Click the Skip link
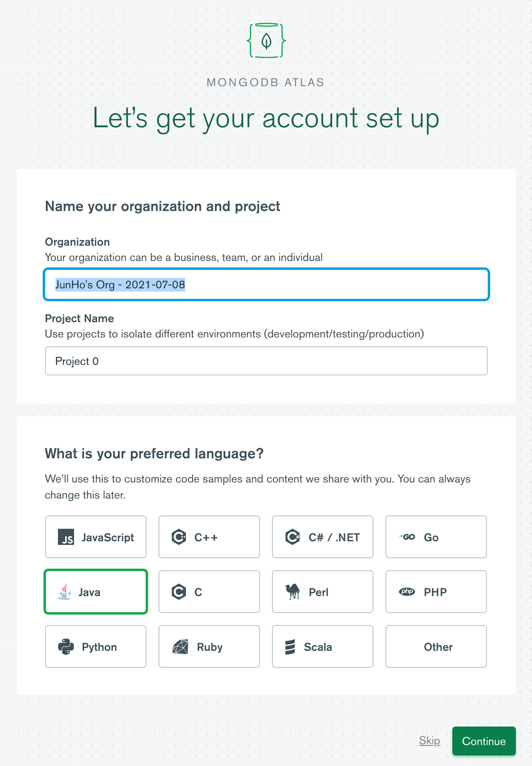Screen dimensions: 532x766 429,741
